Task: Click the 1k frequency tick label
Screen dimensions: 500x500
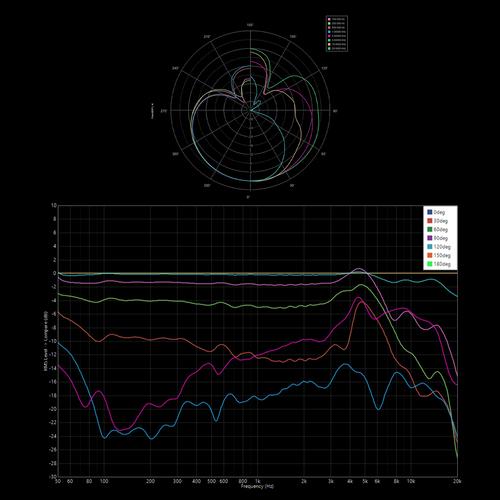Action: click(257, 481)
